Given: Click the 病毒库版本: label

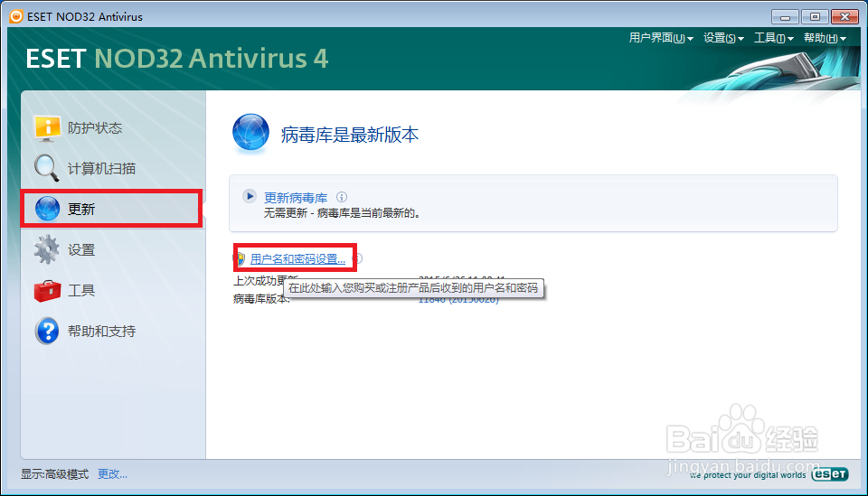Looking at the screenshot, I should [x=261, y=299].
